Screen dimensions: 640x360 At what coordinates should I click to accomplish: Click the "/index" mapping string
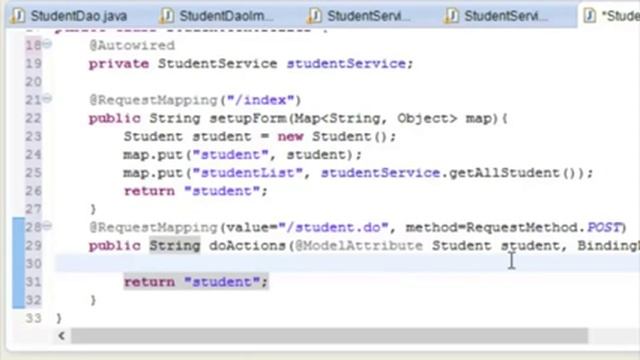pos(260,100)
